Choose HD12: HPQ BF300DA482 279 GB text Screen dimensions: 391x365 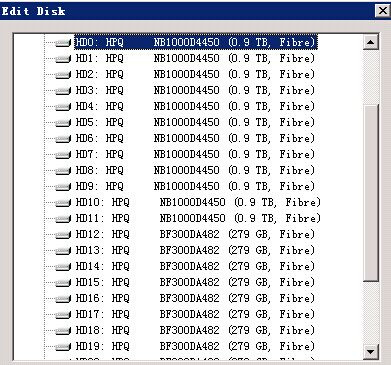195,234
